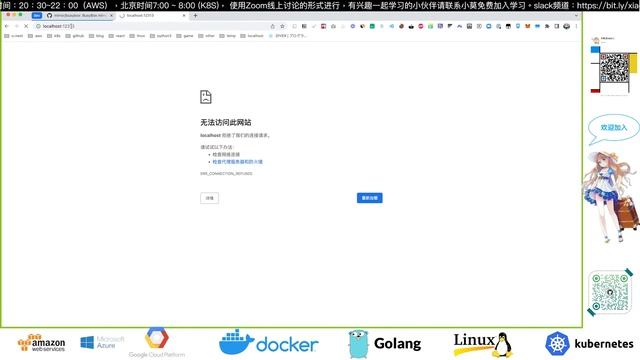Close the localhost:12313 tab
640x360 pixels.
tap(184, 16)
